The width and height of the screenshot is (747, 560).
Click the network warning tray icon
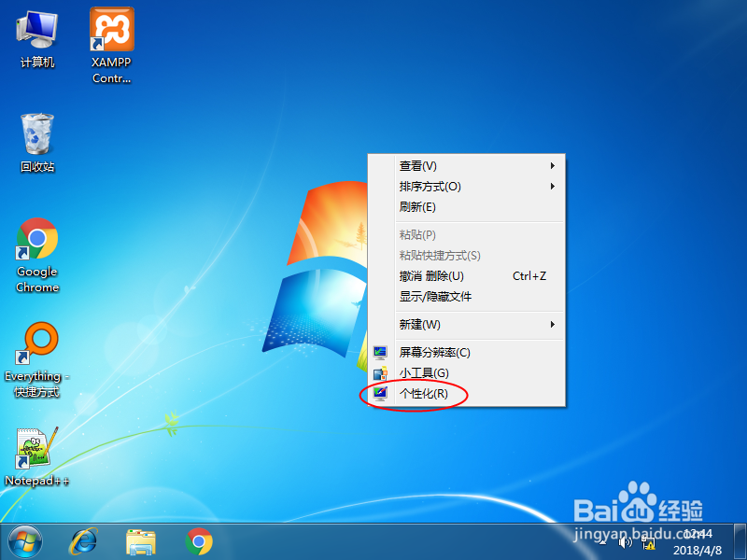coord(647,543)
